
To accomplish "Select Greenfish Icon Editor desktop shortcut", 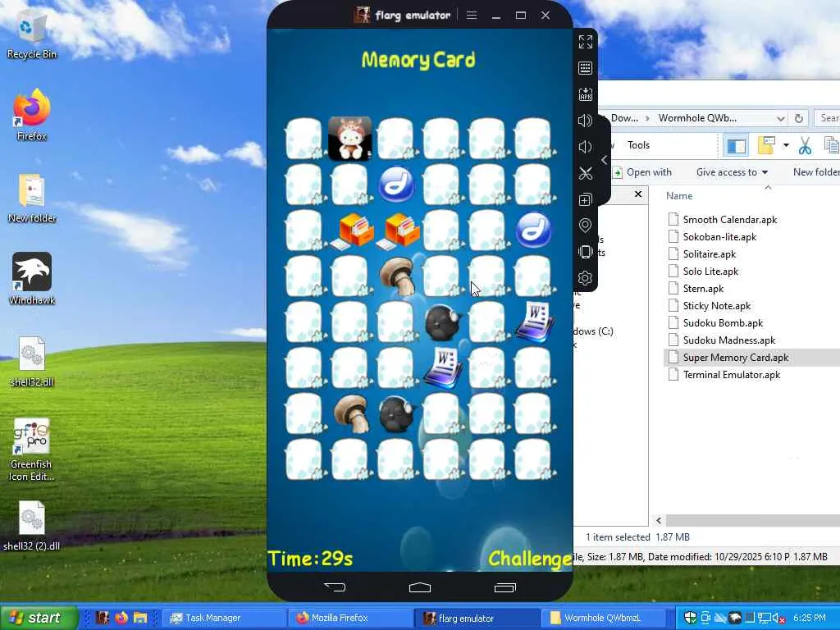I will click(32, 450).
